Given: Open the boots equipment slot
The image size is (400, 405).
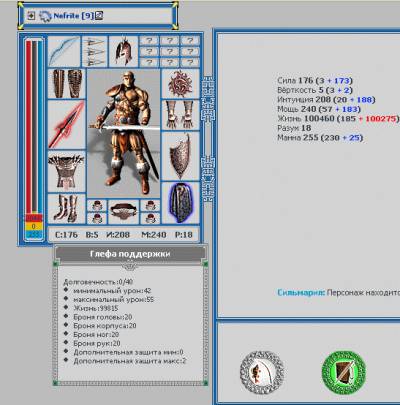Looking at the screenshot, I should click(x=67, y=209).
